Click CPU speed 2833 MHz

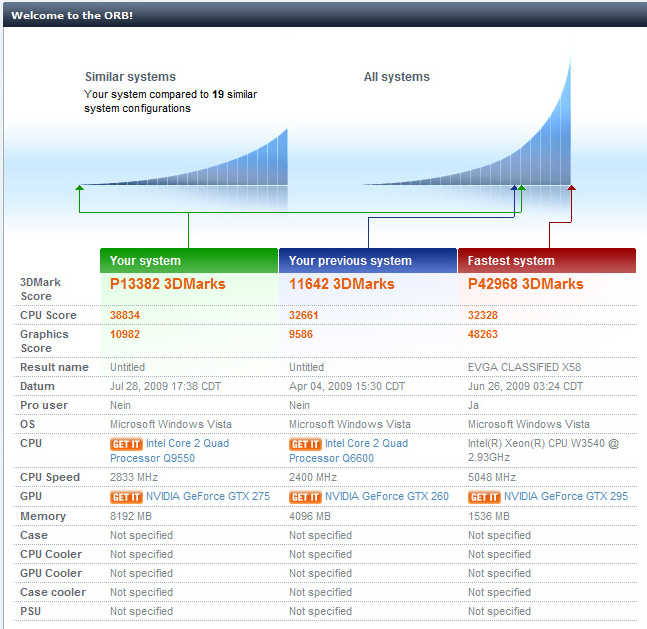[134, 477]
